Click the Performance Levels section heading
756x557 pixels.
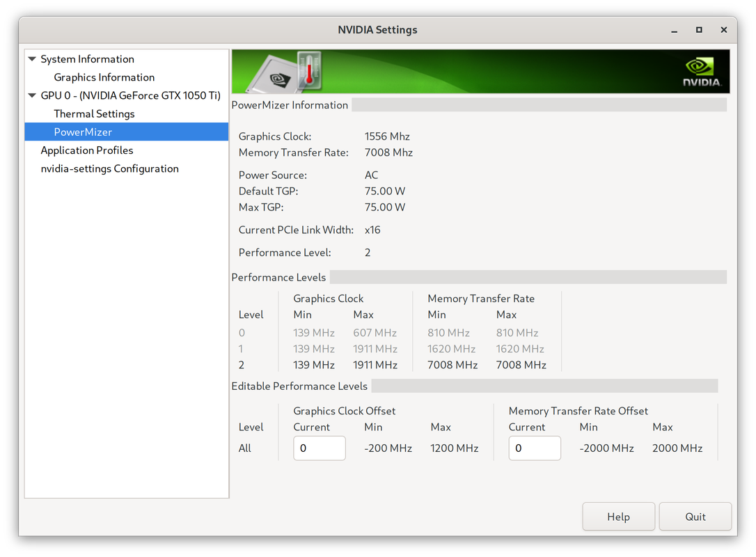[278, 277]
